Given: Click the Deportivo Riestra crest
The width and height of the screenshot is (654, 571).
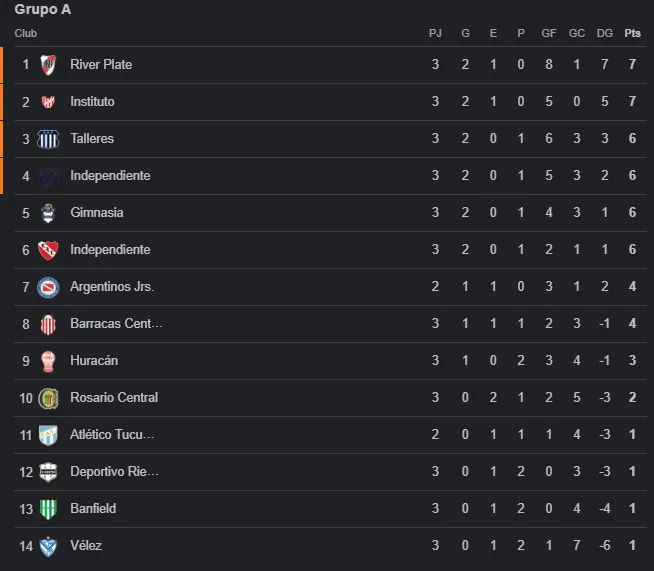Looking at the screenshot, I should point(48,472).
